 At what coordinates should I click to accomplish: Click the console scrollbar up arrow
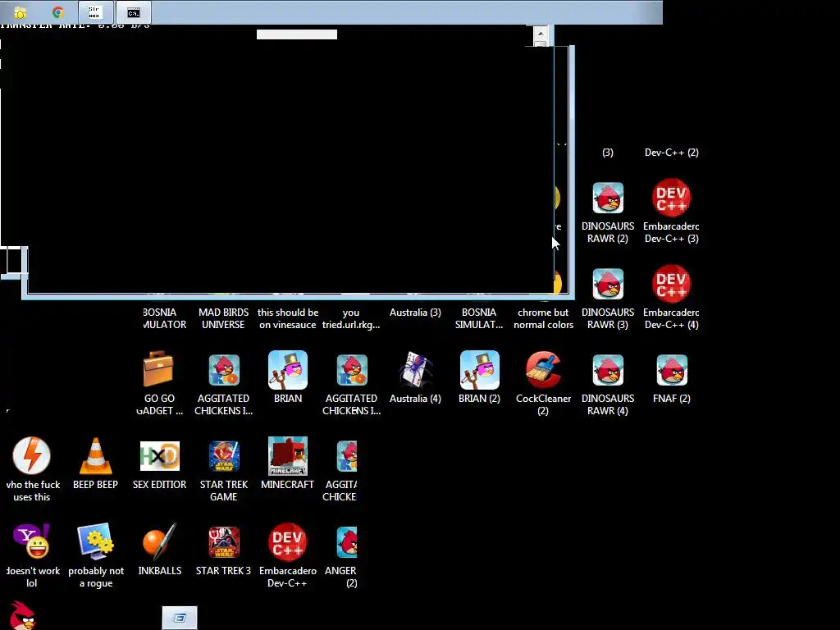[x=541, y=33]
